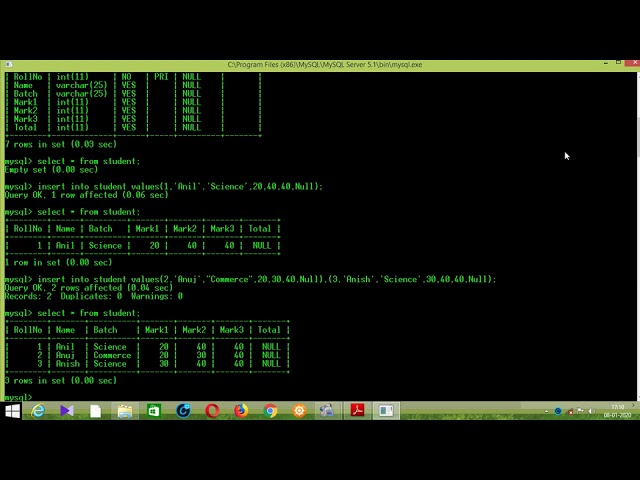Open the Action Center flag icon
This screenshot has width=640, height=480.
580,411
